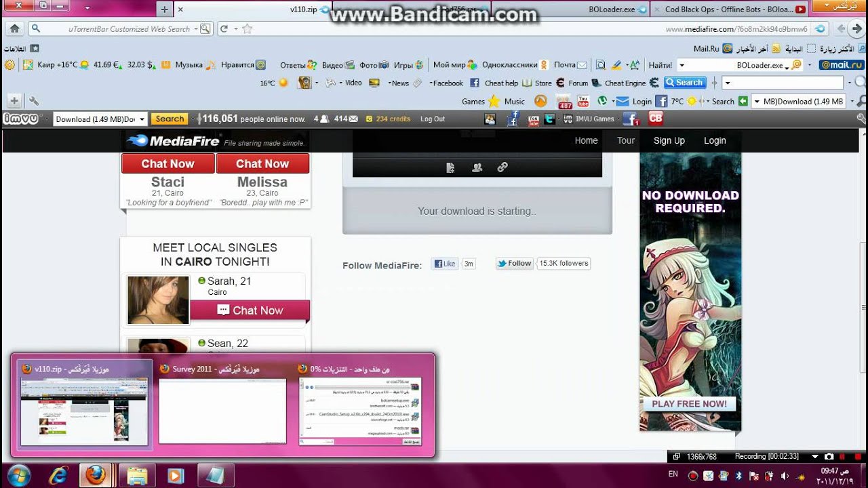Viewport: 868px width, 488px height.
Task: Open the document icon on the MediaFire file panel
Action: coord(450,167)
